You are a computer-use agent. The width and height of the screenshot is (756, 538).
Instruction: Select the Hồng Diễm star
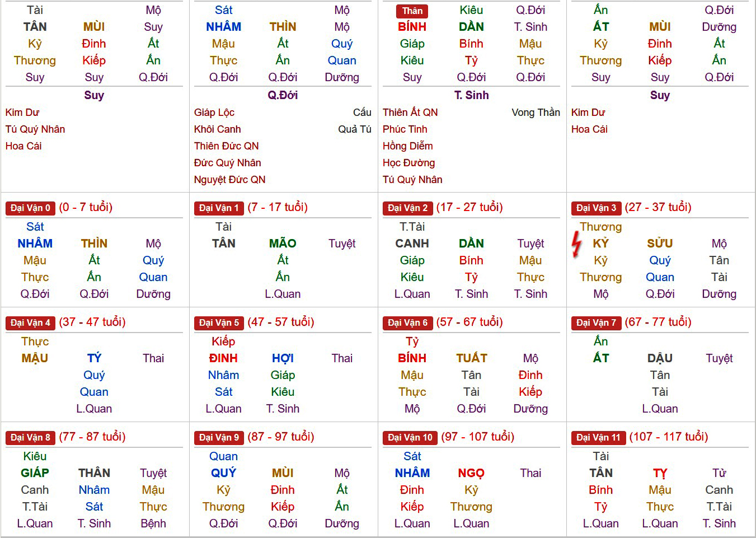click(x=407, y=146)
